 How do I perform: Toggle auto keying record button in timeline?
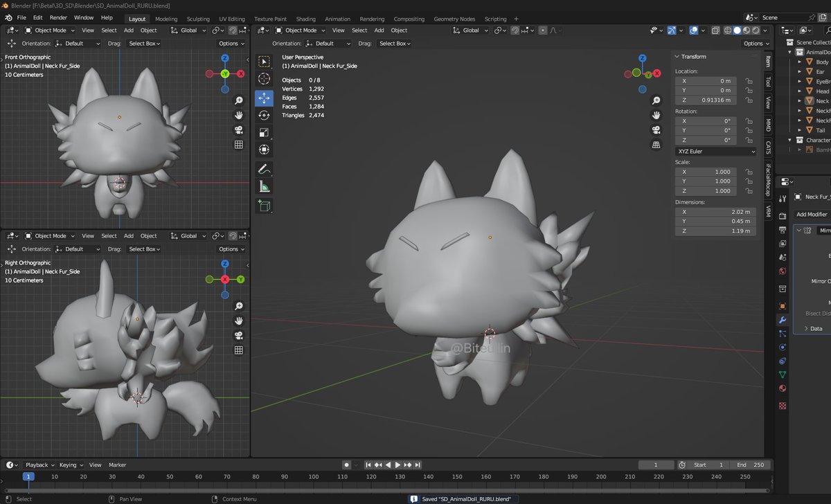point(346,465)
